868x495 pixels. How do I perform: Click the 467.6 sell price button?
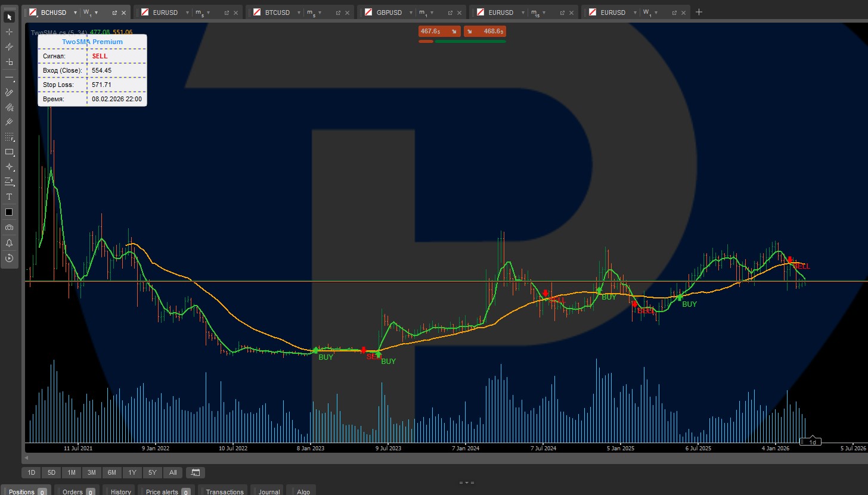point(439,32)
